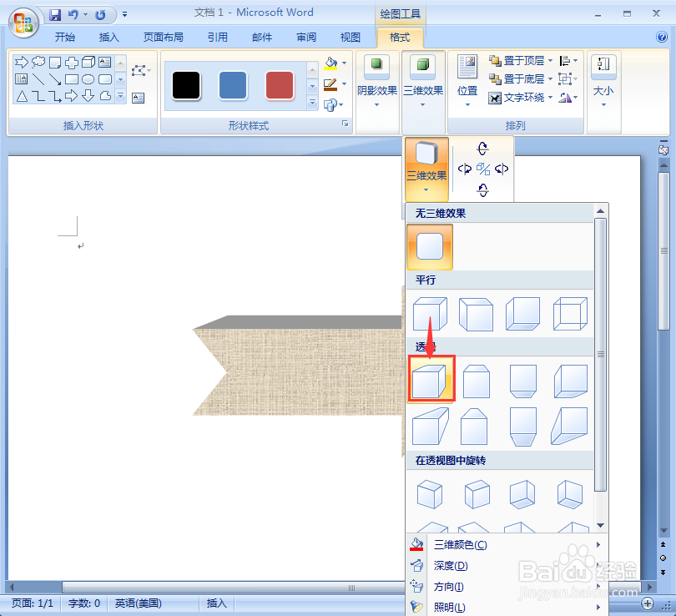Pick the cross shape
This screenshot has width=676, height=616.
click(72, 63)
